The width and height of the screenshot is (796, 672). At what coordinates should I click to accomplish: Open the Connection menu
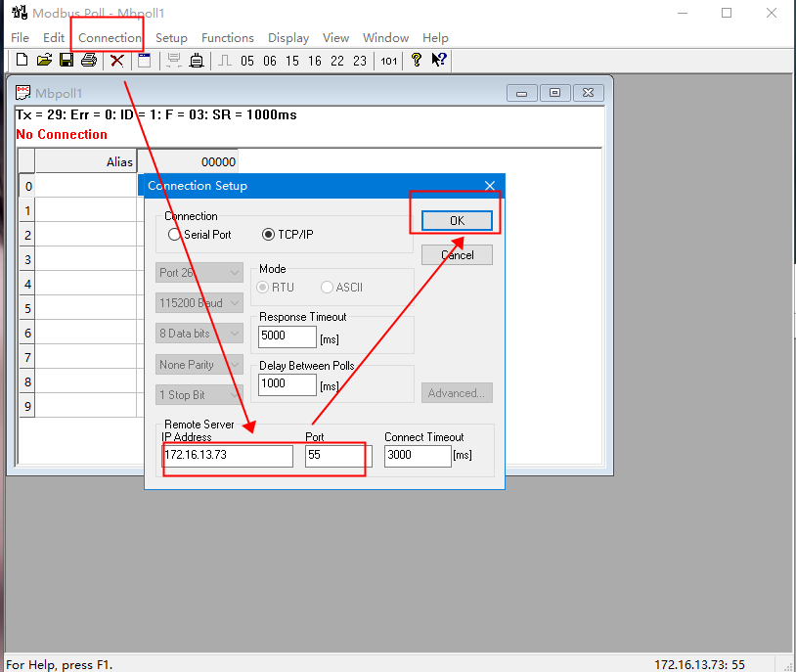click(110, 37)
